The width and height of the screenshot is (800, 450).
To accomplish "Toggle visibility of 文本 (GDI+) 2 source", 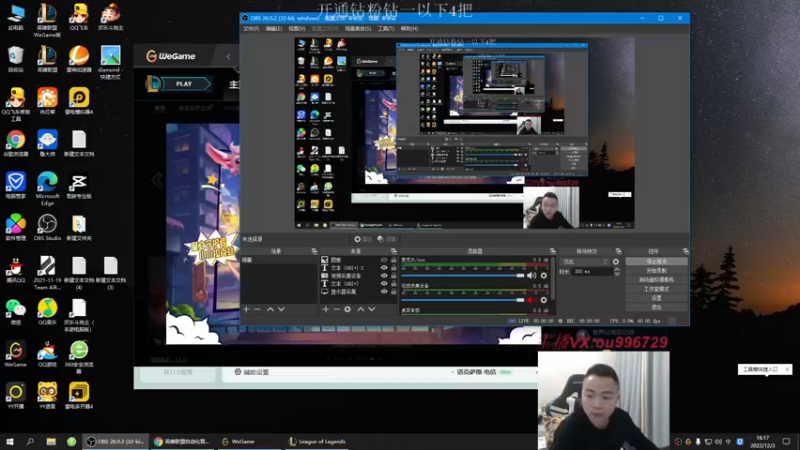I will (x=384, y=268).
